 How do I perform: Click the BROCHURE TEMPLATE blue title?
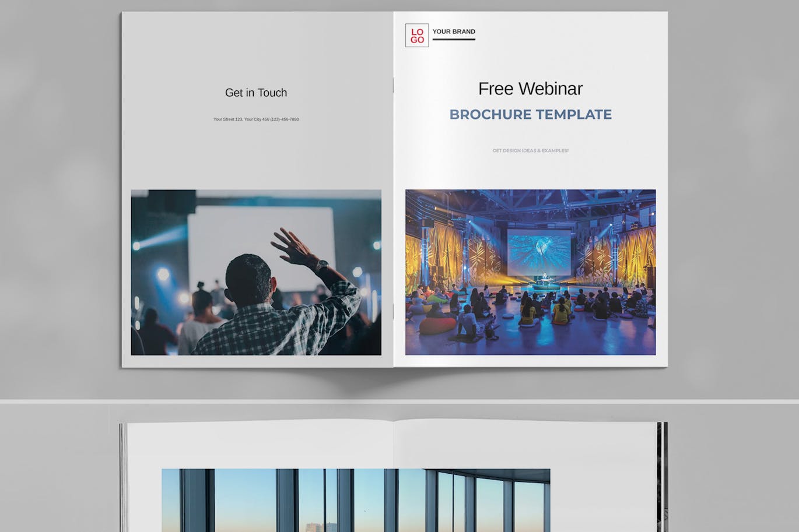530,114
